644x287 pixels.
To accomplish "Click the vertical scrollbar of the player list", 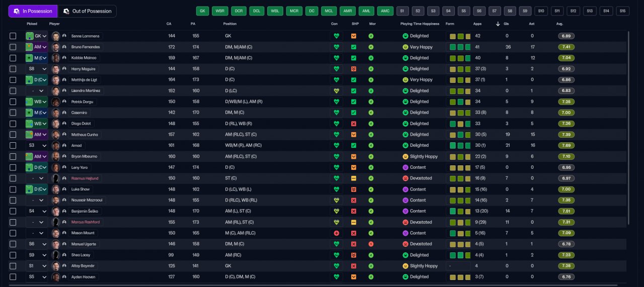I will pos(629,128).
